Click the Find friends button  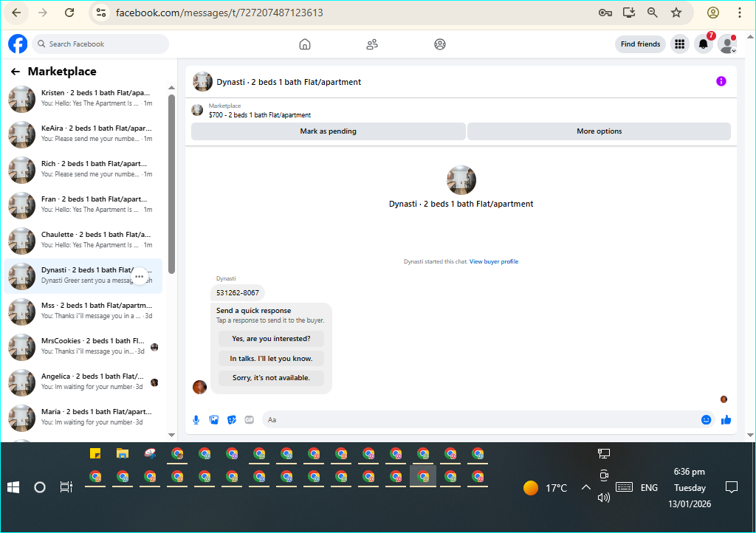640,44
